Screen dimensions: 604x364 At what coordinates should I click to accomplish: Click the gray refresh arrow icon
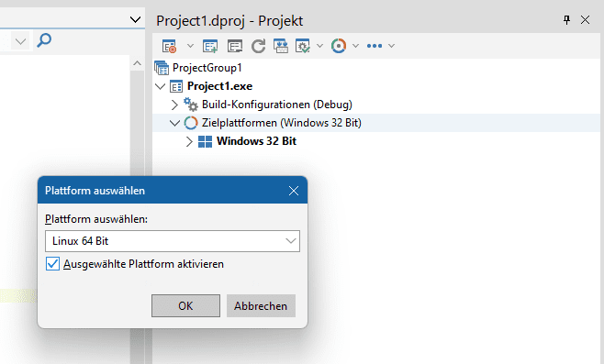258,46
